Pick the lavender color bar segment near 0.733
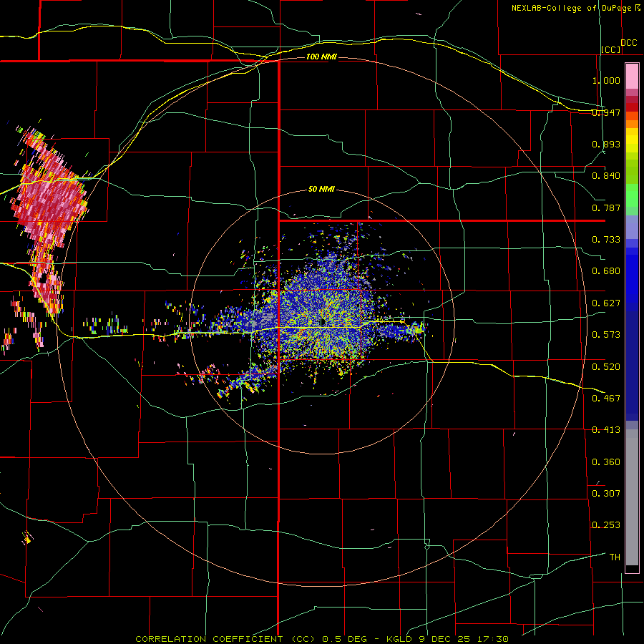Screen dimensions: 644x644 (632, 227)
